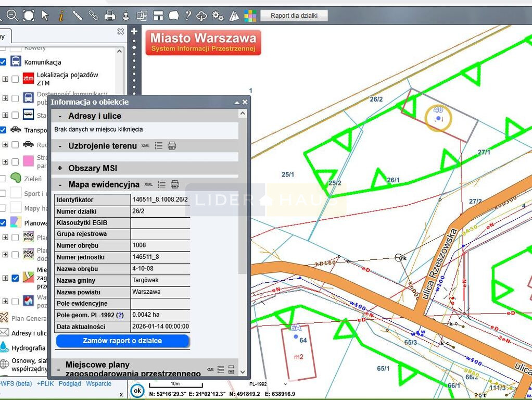Enable the checkbox beside house icon layer
Image resolution: width=532 pixels, height=400 pixels.
(15, 301)
